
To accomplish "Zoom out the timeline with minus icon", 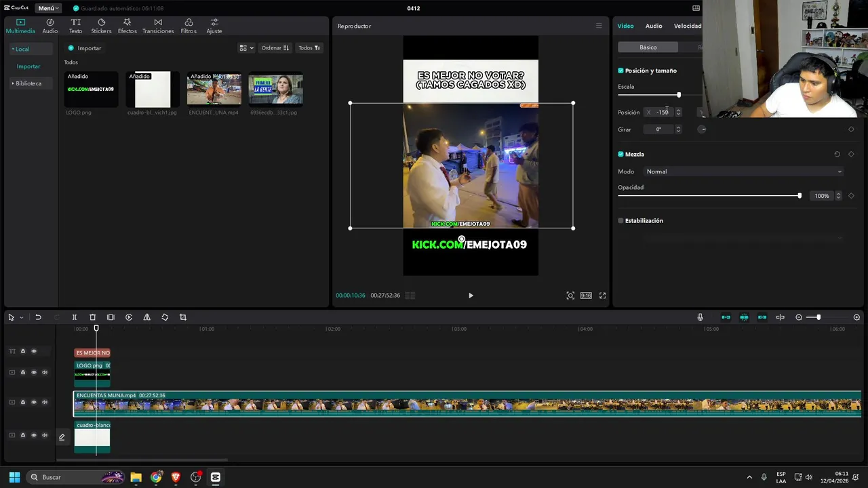I will click(799, 317).
